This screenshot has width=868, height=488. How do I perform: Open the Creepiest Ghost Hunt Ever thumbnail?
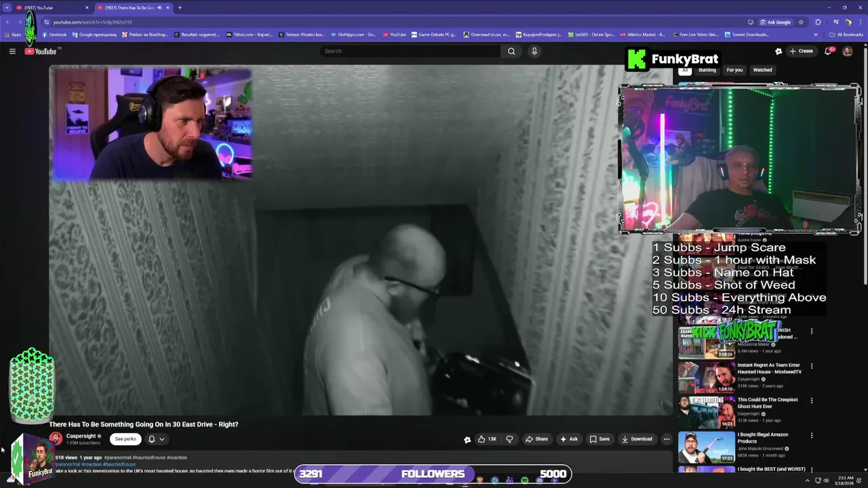[x=707, y=411]
